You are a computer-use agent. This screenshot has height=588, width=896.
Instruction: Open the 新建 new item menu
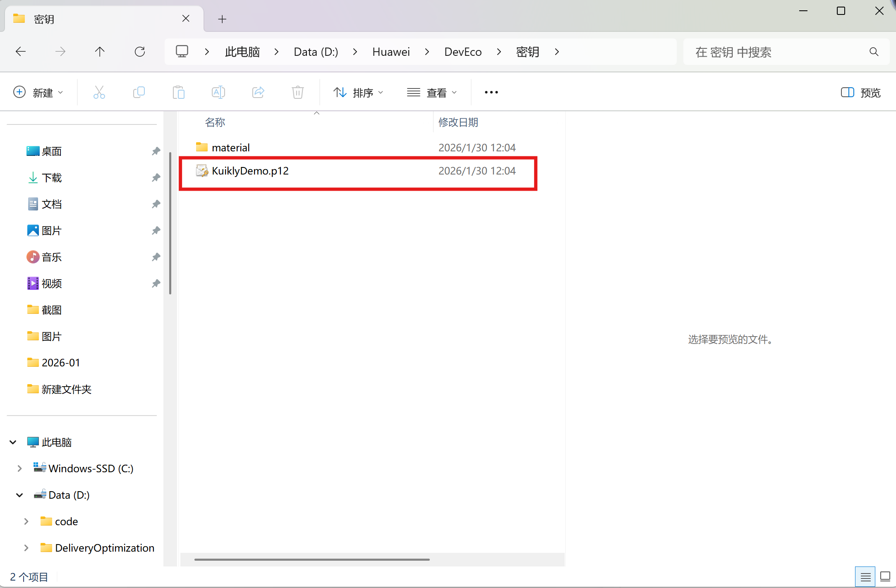(x=38, y=92)
